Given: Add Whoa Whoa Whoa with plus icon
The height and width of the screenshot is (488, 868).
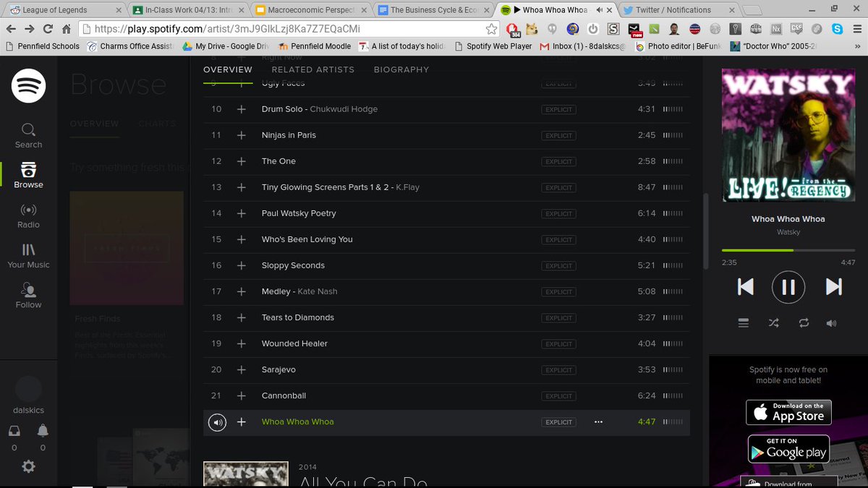Looking at the screenshot, I should pos(242,421).
